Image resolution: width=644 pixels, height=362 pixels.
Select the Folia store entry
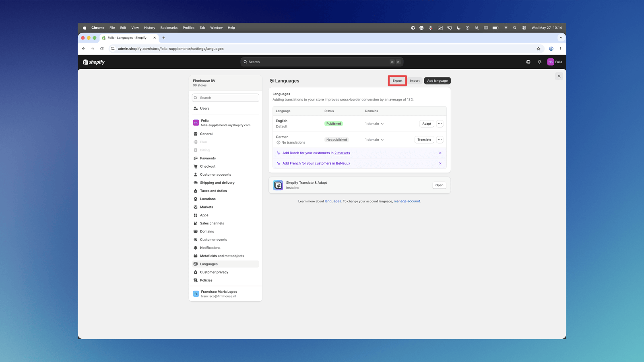click(x=225, y=123)
